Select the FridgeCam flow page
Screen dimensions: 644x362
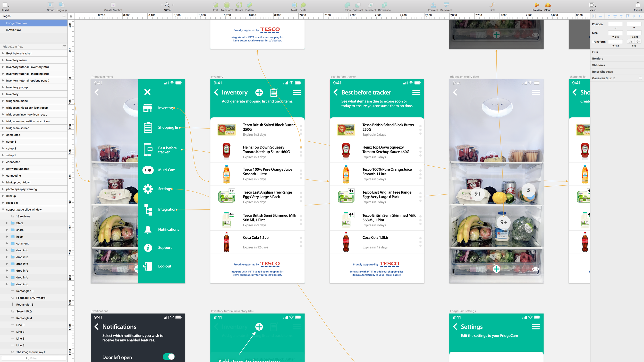[x=16, y=23]
